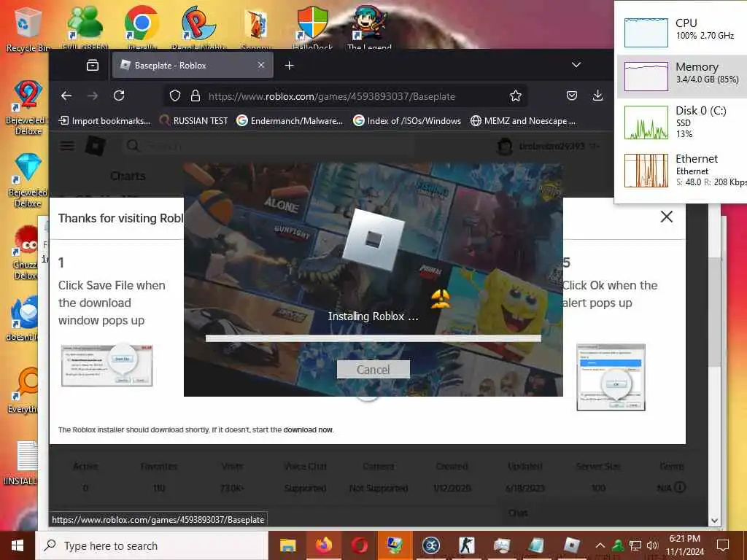Click the download now link

click(308, 429)
